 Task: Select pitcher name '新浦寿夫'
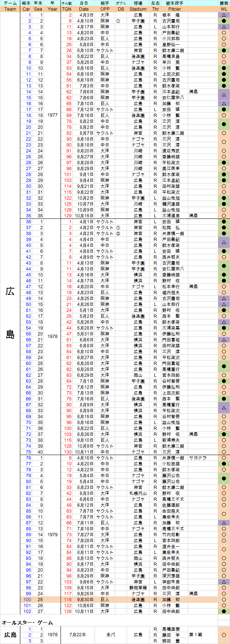(171, 440)
